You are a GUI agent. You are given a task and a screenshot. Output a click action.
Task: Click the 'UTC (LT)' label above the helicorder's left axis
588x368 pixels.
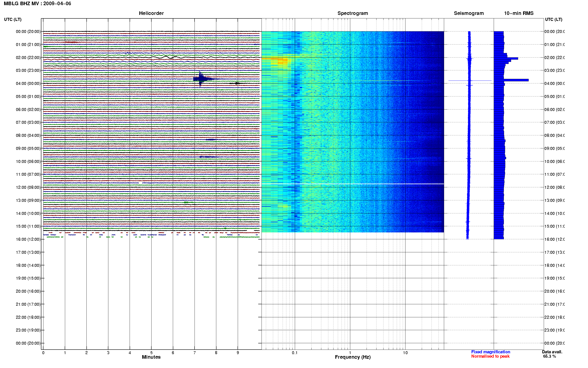pos(13,19)
